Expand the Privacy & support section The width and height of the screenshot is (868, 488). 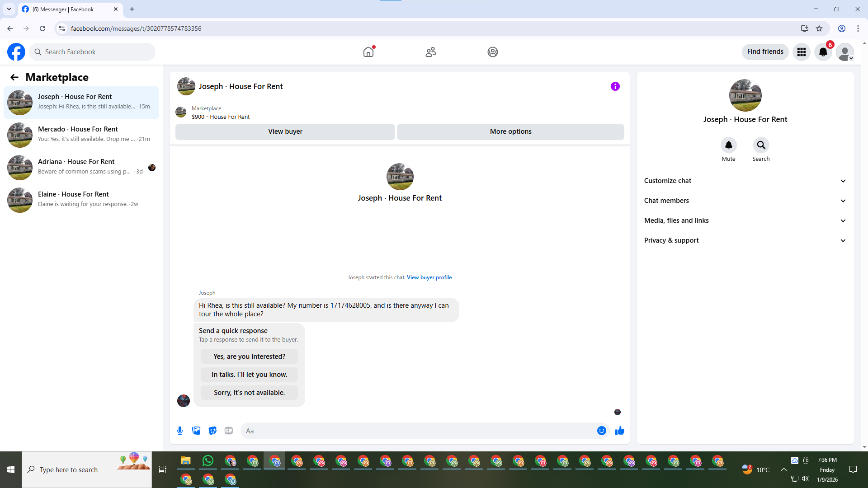point(745,240)
